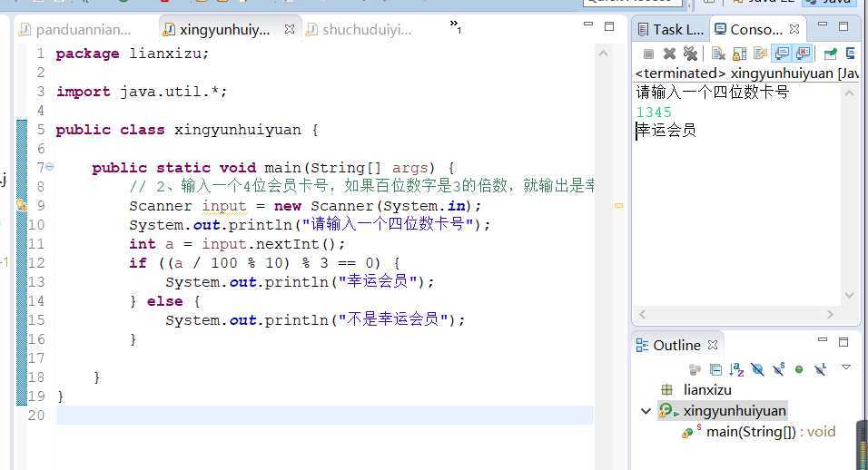Click Remove Launch in Console toolbar
The image size is (868, 470).
[x=670, y=54]
